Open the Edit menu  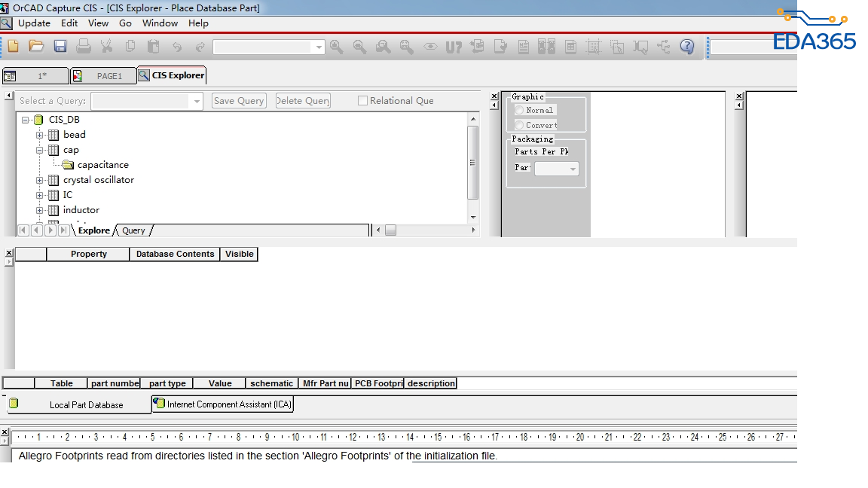click(x=69, y=23)
